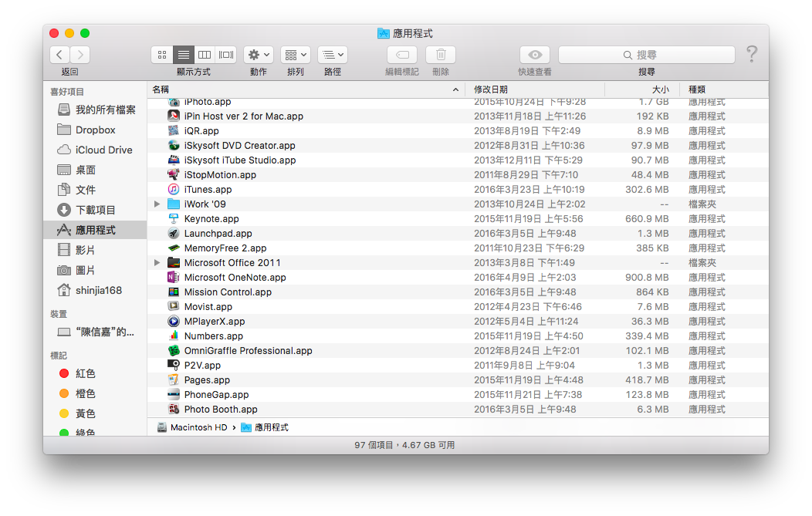Screen dimensions: 812x516
Task: Click date 2016年4月9日 上午2:03
Action: coord(525,278)
